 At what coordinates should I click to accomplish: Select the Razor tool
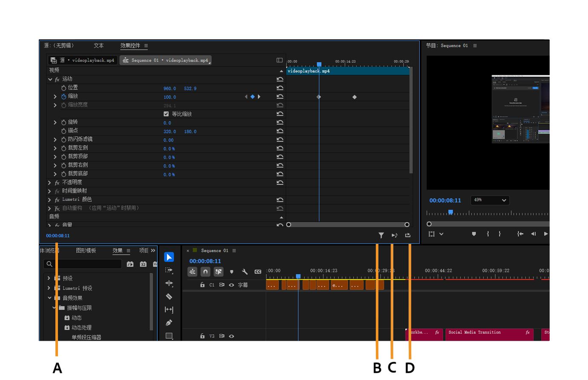(169, 296)
